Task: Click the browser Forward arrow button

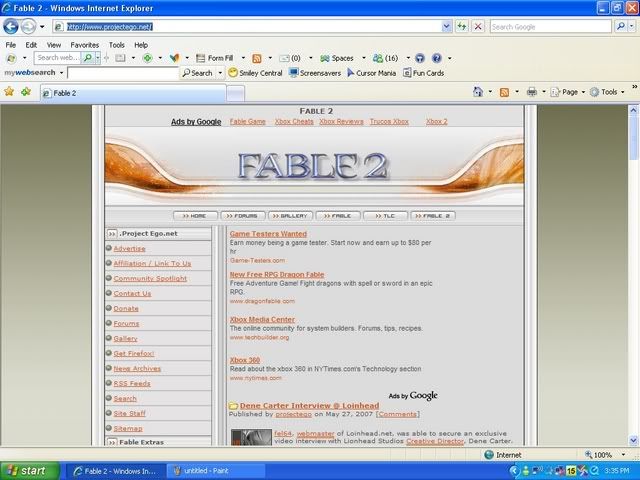Action: click(29, 27)
